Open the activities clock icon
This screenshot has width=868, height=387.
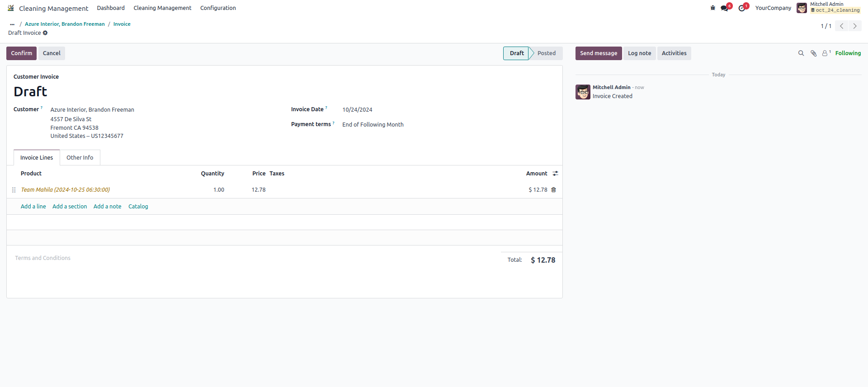pos(742,8)
